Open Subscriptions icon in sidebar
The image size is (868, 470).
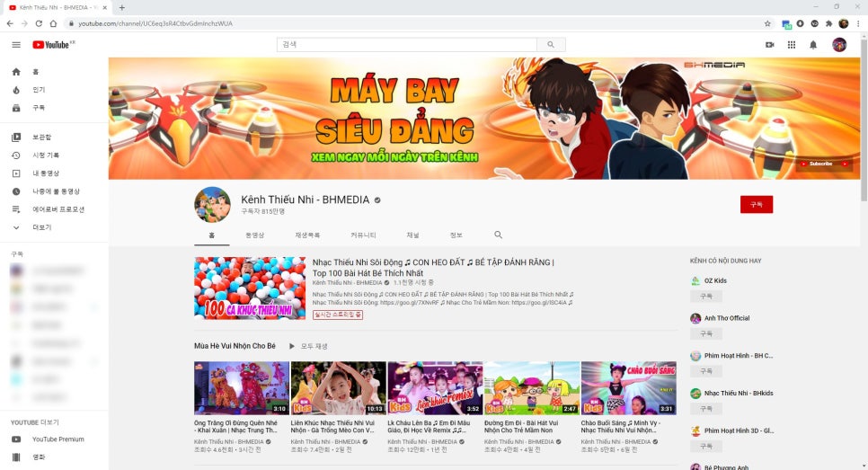(x=16, y=108)
